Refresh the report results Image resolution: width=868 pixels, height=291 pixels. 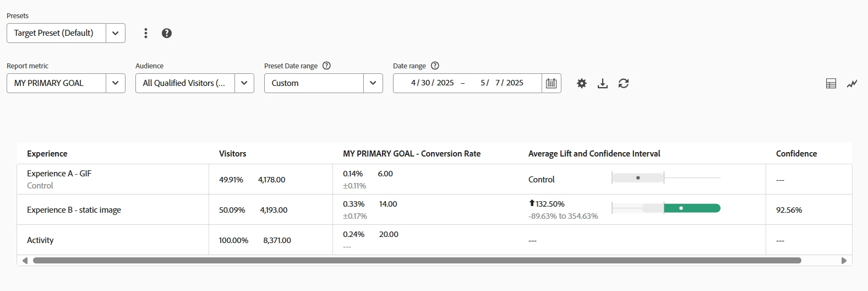point(624,83)
